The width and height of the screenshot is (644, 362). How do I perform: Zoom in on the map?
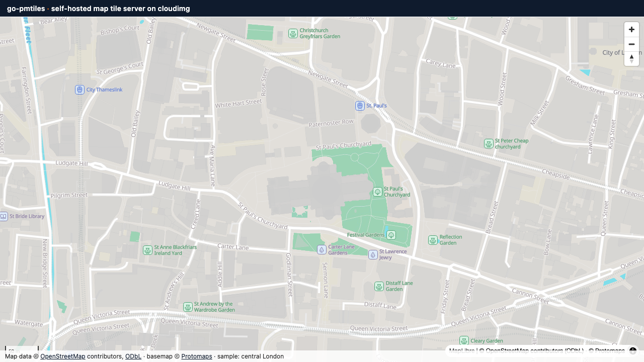click(x=631, y=30)
